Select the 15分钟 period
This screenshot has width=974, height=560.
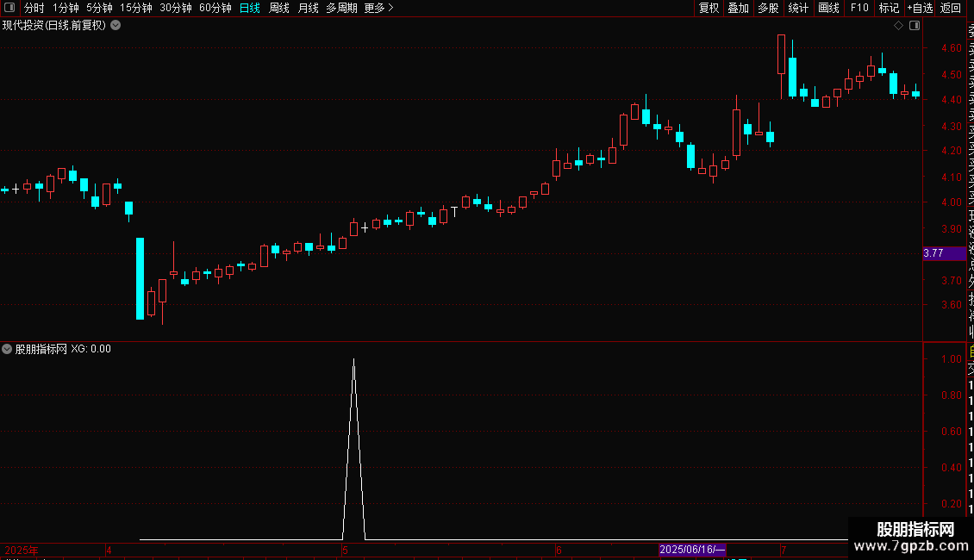pyautogui.click(x=136, y=8)
